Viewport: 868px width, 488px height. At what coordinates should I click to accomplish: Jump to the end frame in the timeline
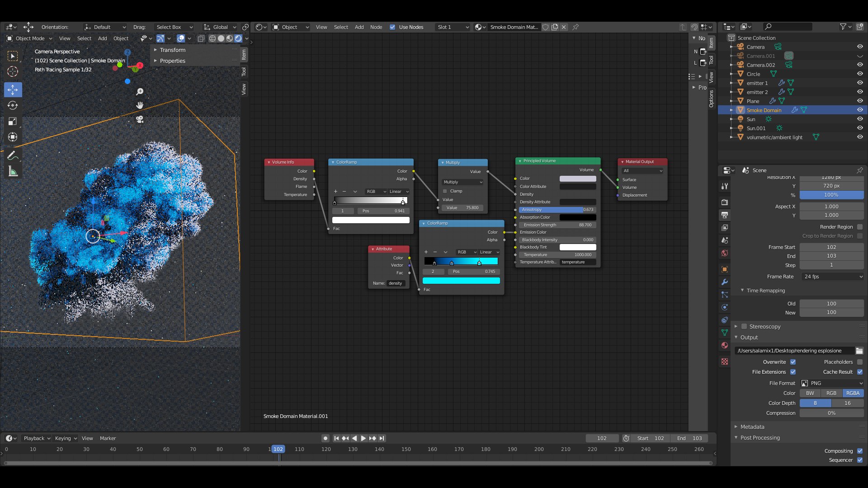382,438
